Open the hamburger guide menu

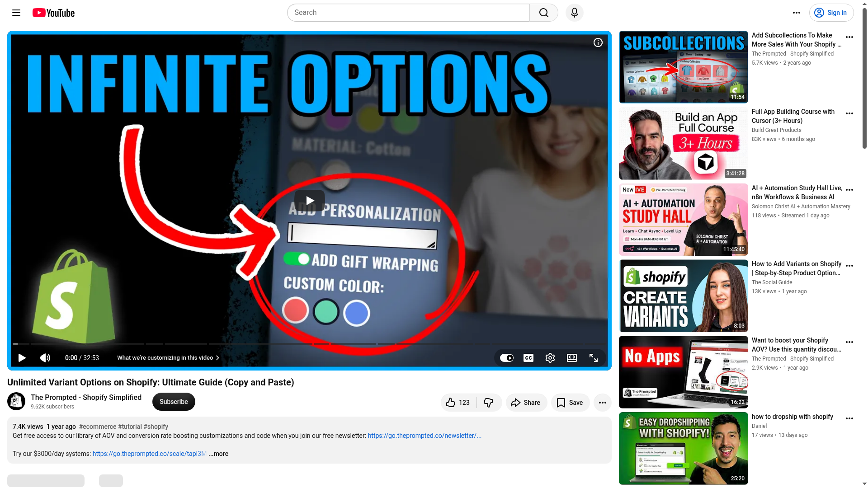point(16,13)
